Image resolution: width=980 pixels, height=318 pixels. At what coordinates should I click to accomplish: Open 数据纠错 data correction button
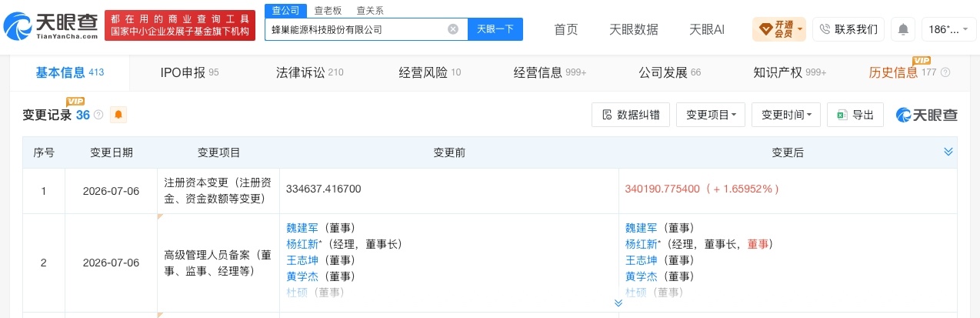[x=631, y=115]
